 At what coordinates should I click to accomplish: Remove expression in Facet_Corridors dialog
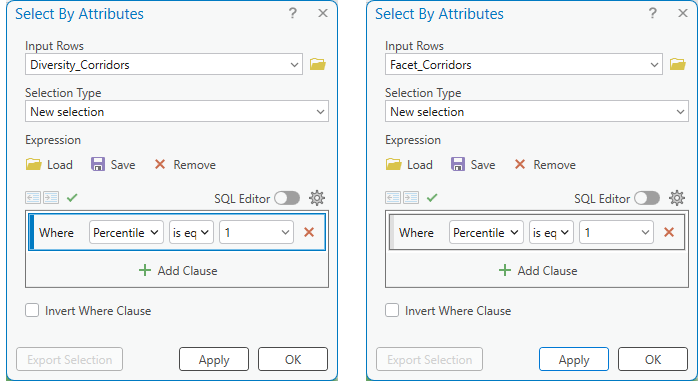pos(545,165)
